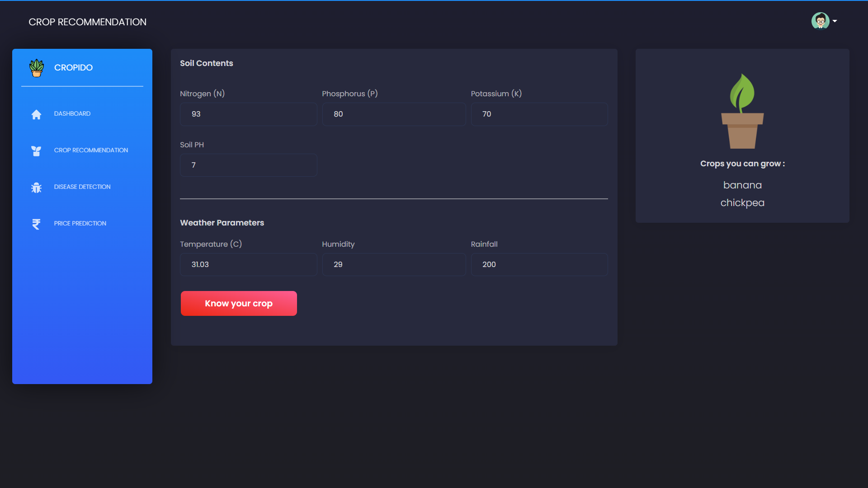Viewport: 868px width, 488px height.
Task: Click the Humidity input field
Action: click(394, 264)
